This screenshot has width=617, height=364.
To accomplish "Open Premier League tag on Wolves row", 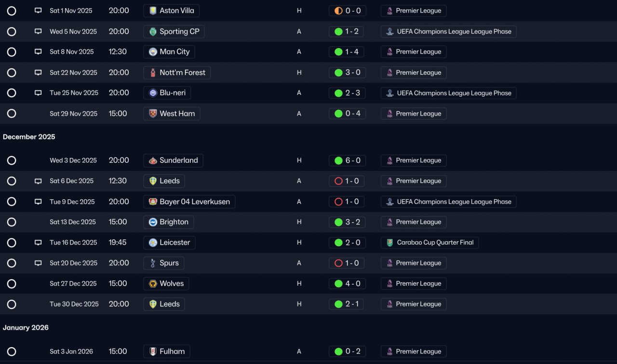I will (414, 284).
